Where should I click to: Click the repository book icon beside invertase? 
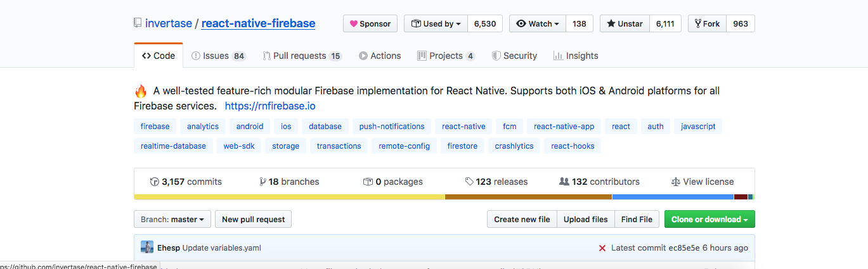pyautogui.click(x=138, y=23)
